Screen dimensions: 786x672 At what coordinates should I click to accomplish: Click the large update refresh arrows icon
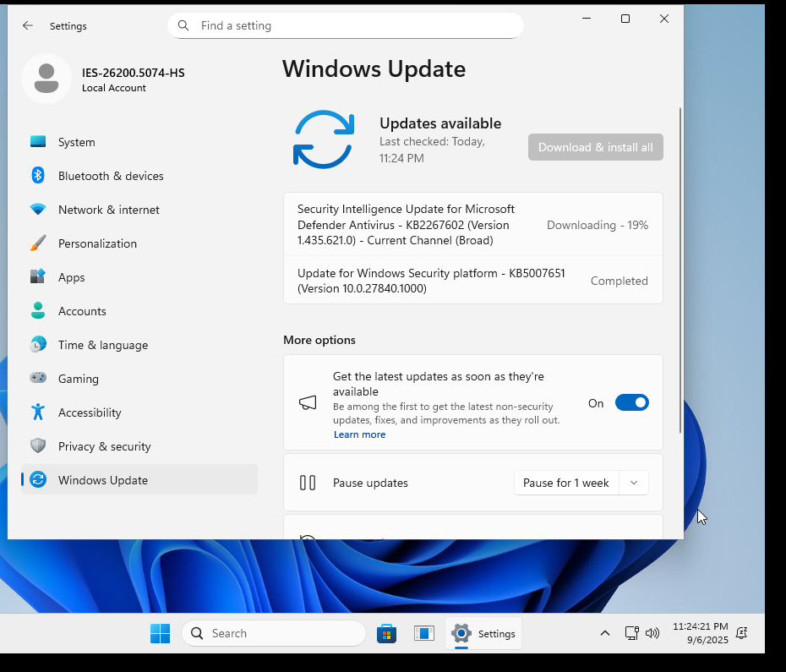324,139
